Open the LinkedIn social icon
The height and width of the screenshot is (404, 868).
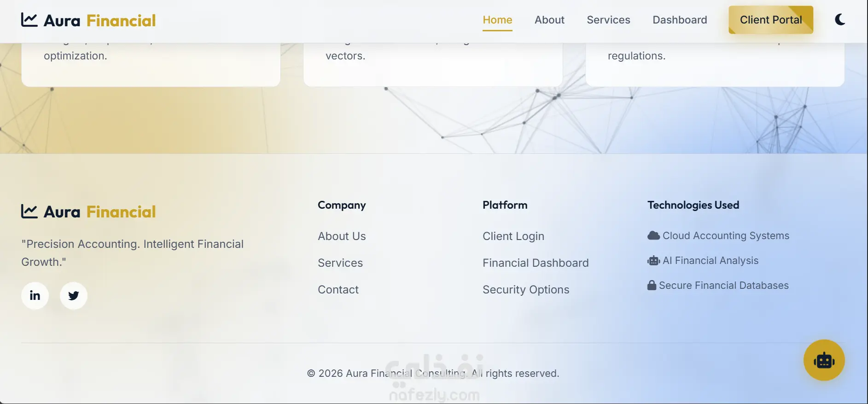click(x=35, y=296)
